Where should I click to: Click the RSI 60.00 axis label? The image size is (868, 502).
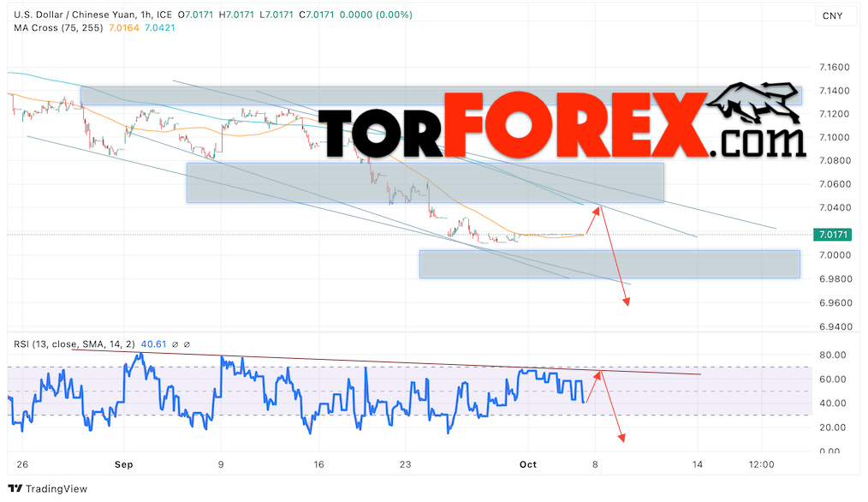tap(833, 379)
